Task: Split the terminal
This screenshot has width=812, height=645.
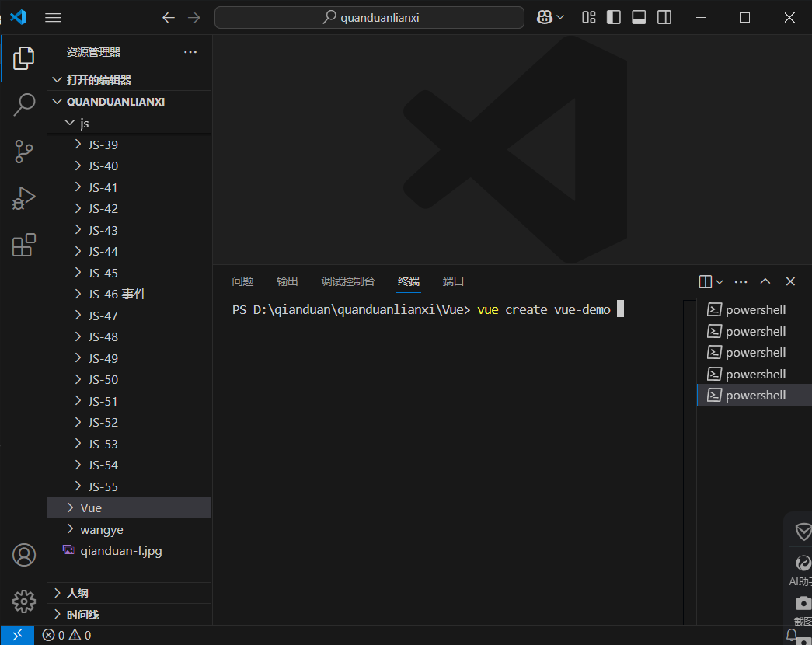Action: (x=706, y=281)
